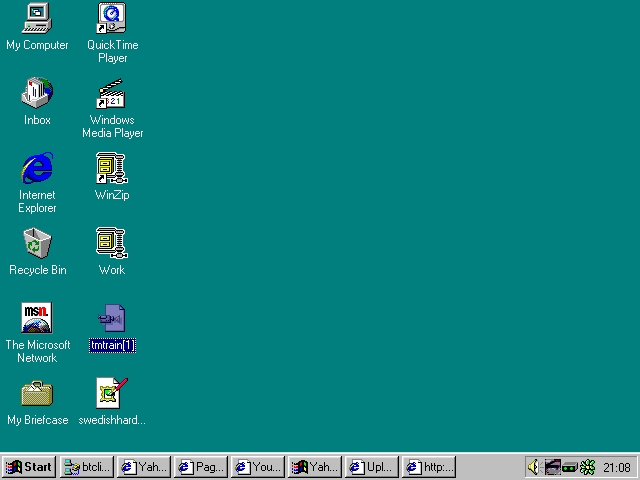
Task: Activate the Pag... taskbar button
Action: pyautogui.click(x=200, y=467)
